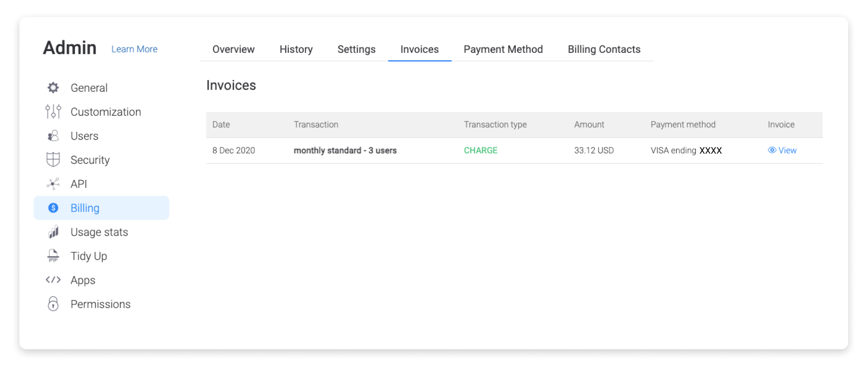The image size is (868, 366).
Task: Open the Payment Method tab
Action: click(x=503, y=49)
